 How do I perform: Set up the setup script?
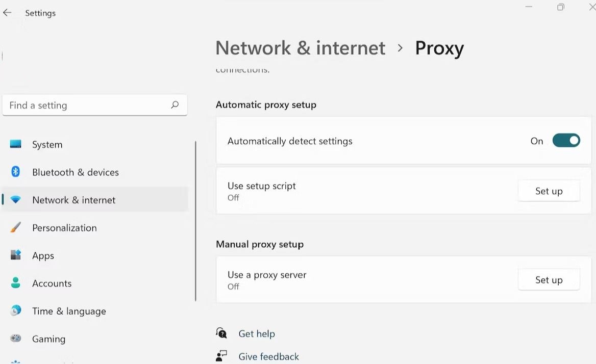549,191
